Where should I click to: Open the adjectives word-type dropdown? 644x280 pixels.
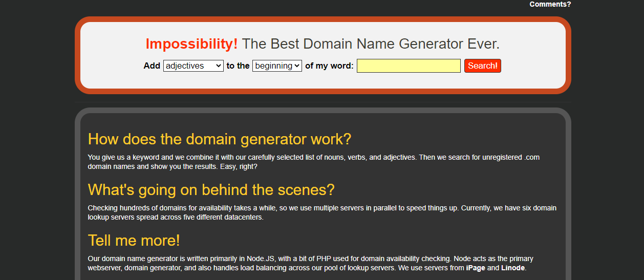[194, 66]
